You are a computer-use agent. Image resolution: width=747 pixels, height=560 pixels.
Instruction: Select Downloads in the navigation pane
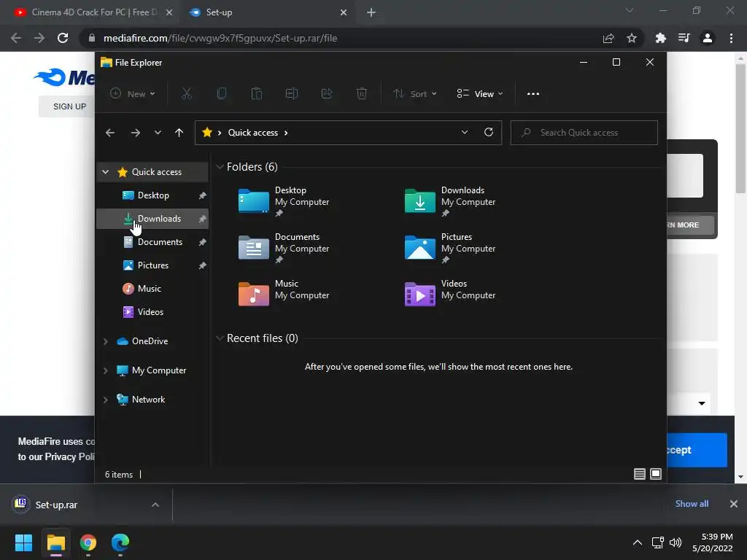[x=152, y=219]
